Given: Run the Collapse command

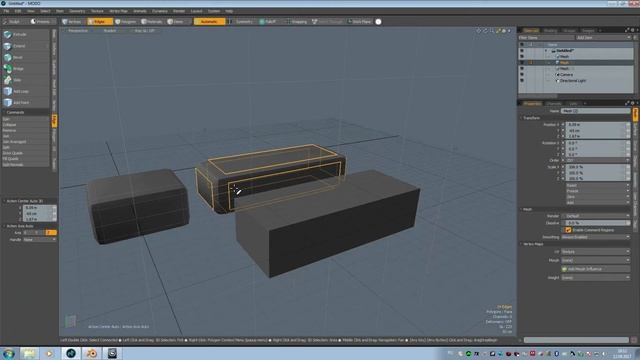Looking at the screenshot, I should tap(25, 125).
